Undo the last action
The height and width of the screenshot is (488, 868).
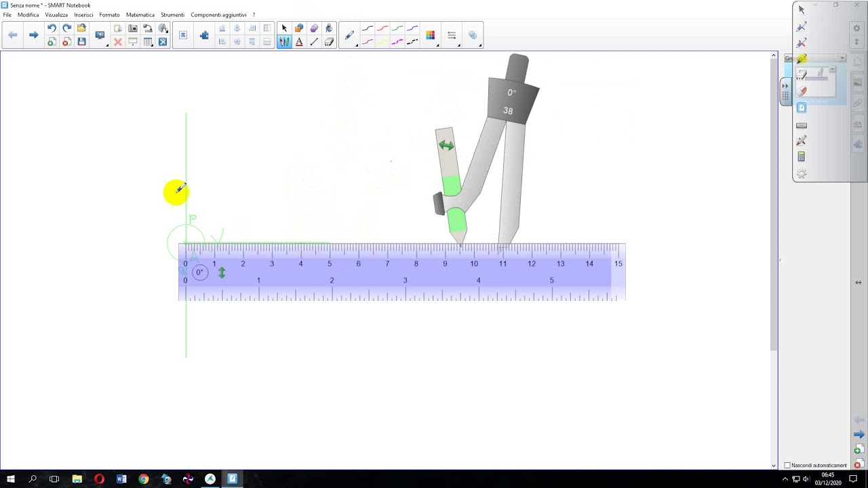(52, 28)
